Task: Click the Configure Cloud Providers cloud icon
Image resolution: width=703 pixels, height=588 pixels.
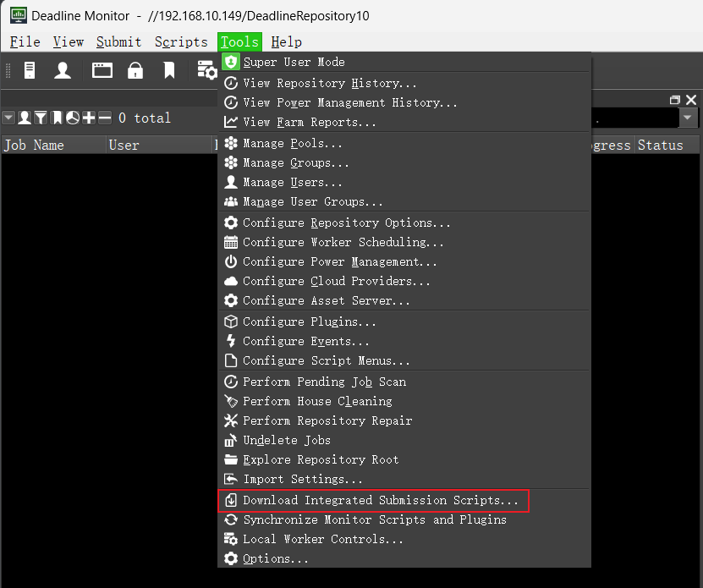Action: pos(230,281)
